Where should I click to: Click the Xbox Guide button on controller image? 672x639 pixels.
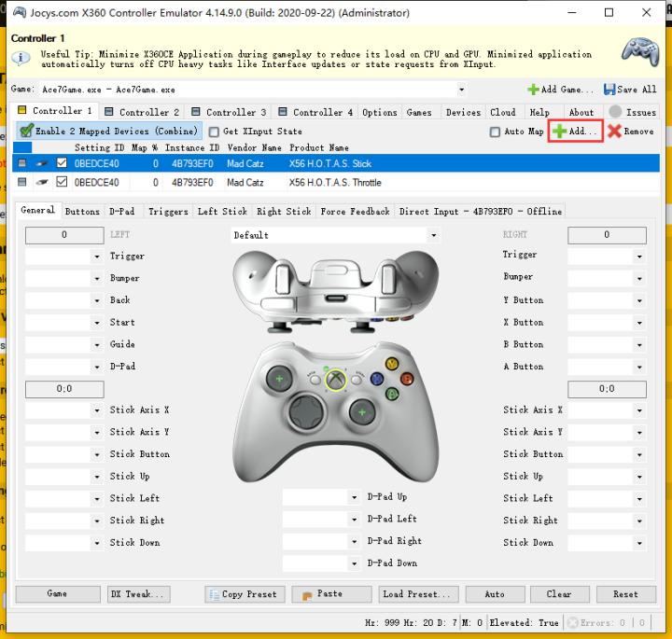334,379
